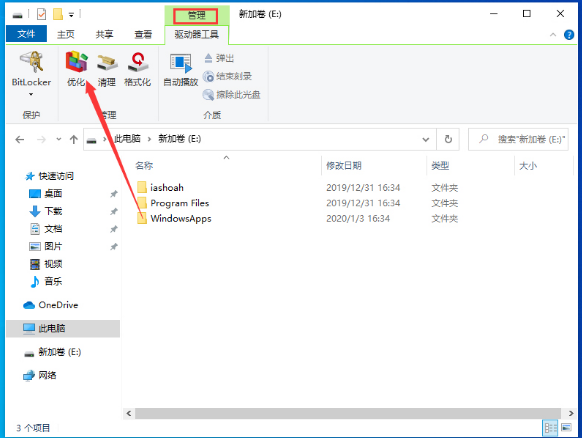Screen dimensions: 582x438
Task: Click the horizontal scrollbar right arrow
Action: coord(571,413)
